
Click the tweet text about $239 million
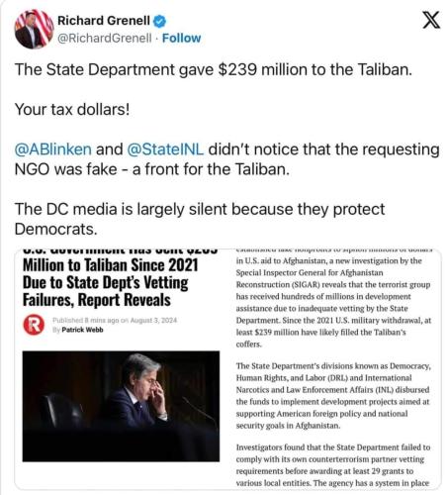click(x=214, y=69)
